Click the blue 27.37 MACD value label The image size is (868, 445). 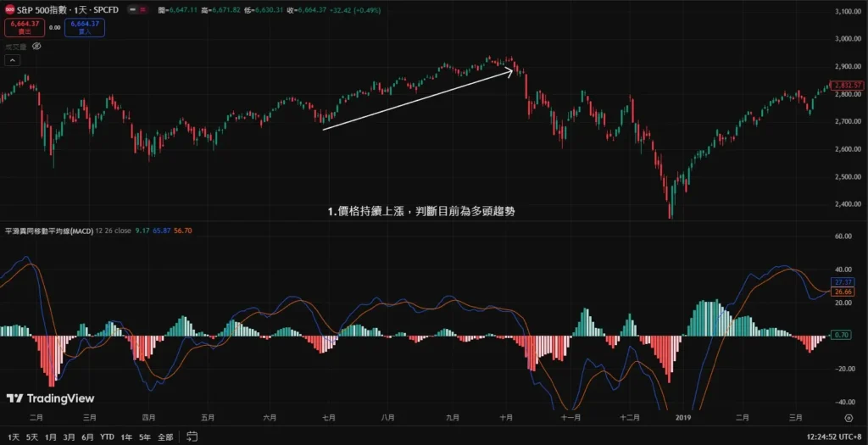[x=842, y=282]
